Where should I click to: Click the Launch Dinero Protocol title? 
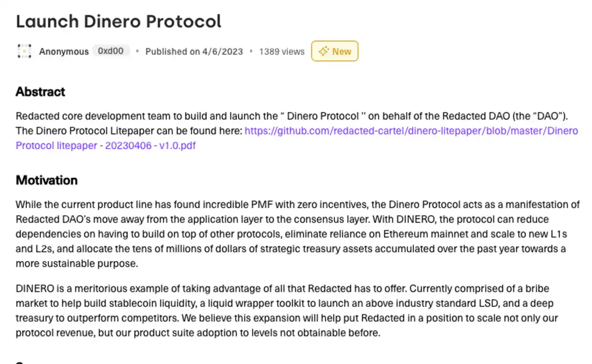[118, 21]
